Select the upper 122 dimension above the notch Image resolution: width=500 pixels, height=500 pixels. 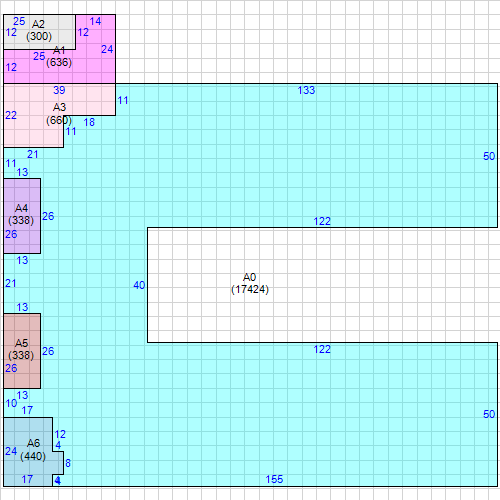322,221
